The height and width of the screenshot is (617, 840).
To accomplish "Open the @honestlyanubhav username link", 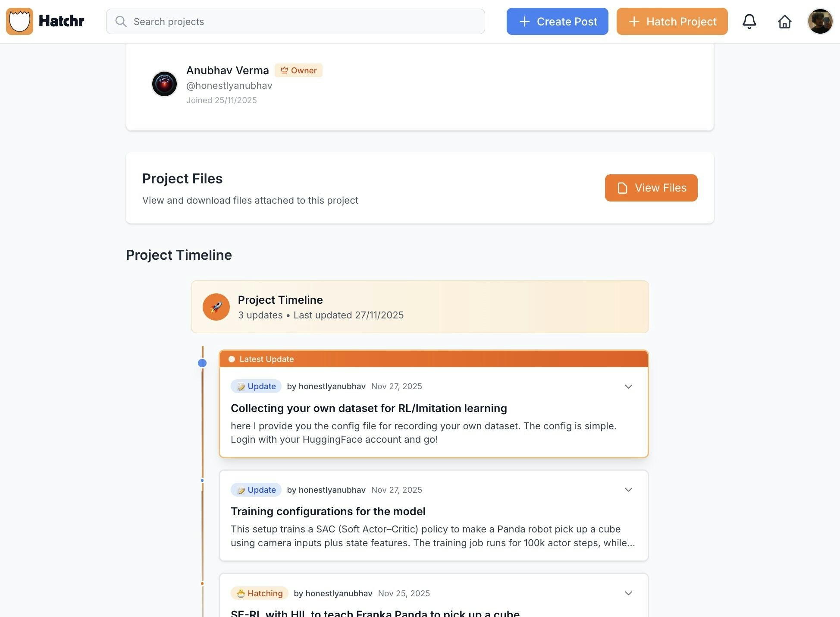I will pyautogui.click(x=229, y=85).
